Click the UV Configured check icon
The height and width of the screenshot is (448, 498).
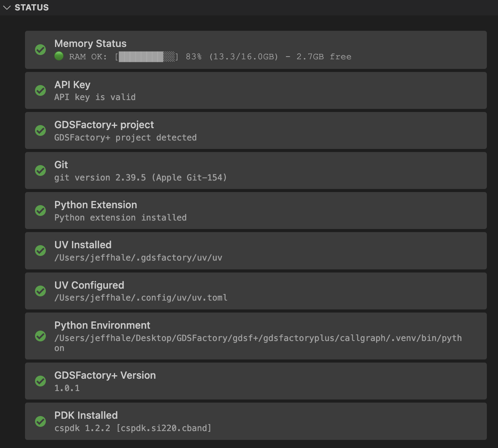pos(40,291)
